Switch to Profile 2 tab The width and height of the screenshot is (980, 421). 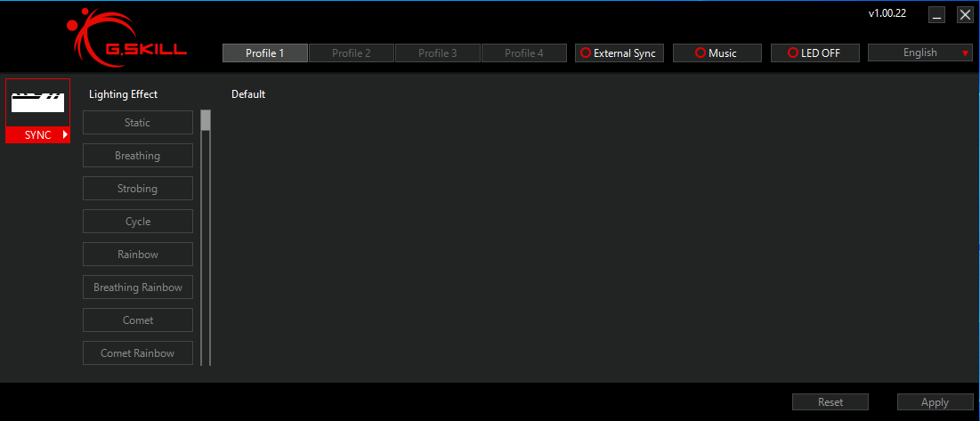coord(352,53)
